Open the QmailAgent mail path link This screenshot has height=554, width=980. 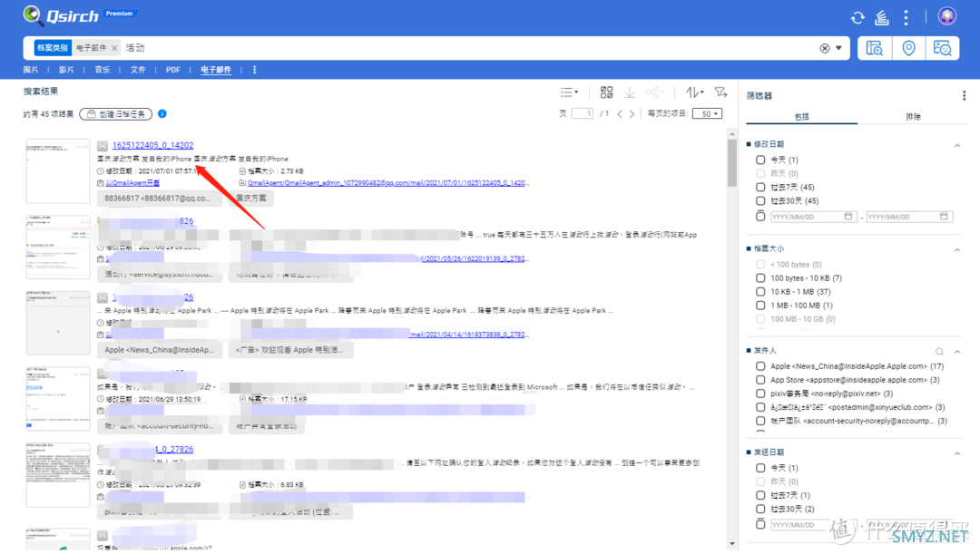click(x=387, y=183)
